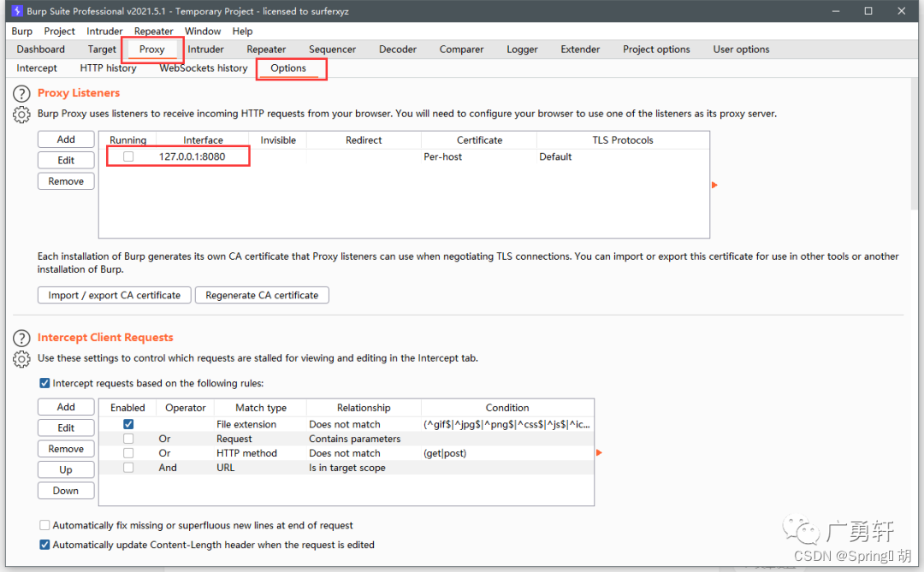Screen dimensions: 924x572
Task: Switch to the Dashboard tab
Action: point(41,50)
